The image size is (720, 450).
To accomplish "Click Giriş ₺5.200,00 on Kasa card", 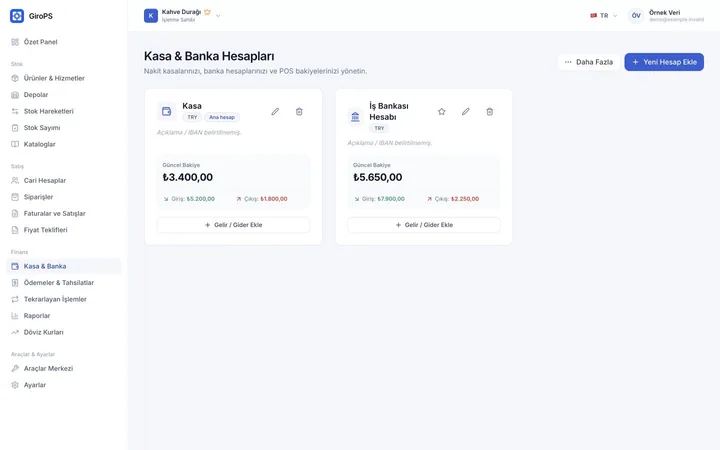I will (189, 199).
